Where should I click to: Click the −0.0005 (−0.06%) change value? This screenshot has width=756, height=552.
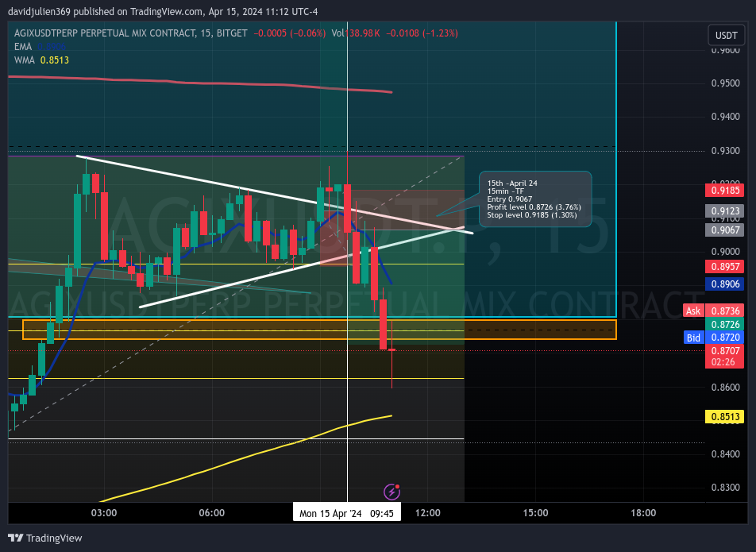tap(289, 33)
